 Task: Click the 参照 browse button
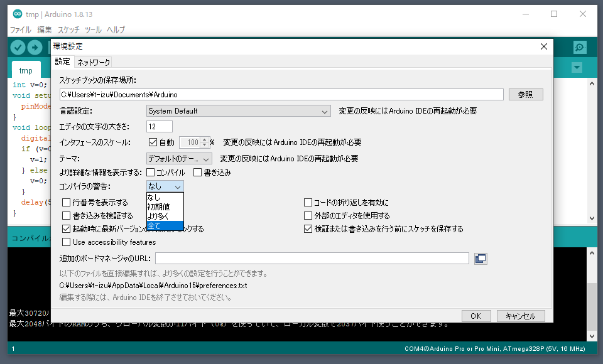pos(526,95)
